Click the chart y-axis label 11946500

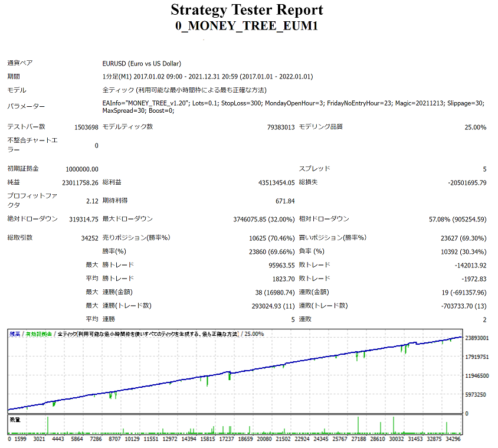point(477,375)
